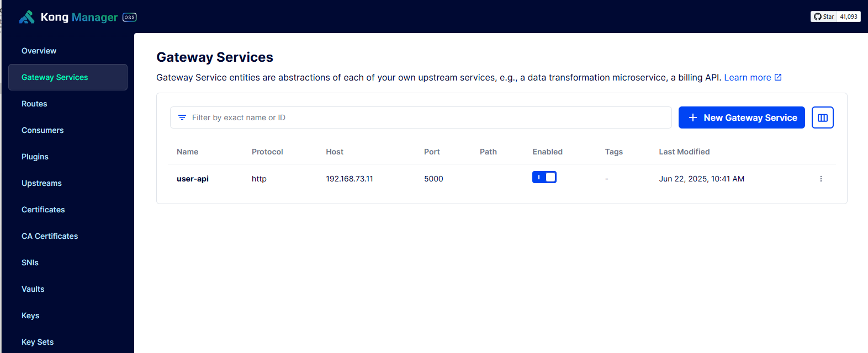868x353 pixels.
Task: Focus the Filter by exact name or ID field
Action: click(421, 117)
